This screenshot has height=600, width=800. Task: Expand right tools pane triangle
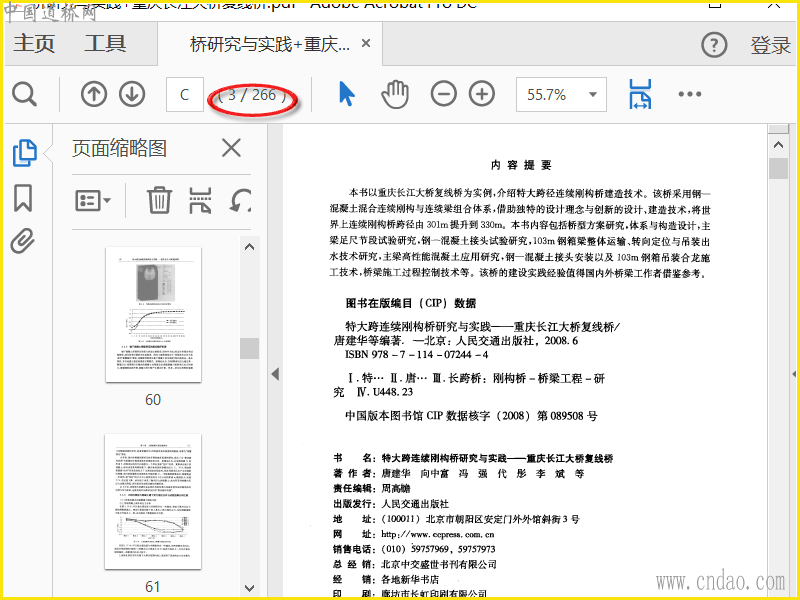(794, 374)
